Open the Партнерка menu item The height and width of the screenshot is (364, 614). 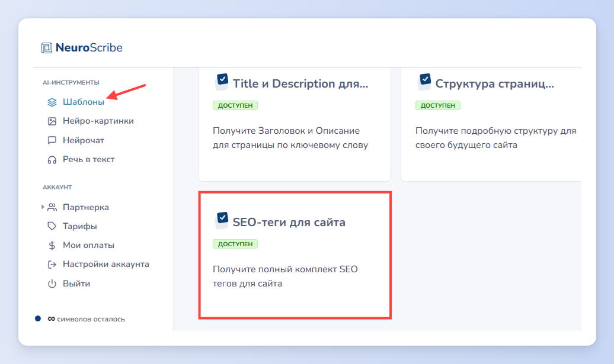(86, 207)
